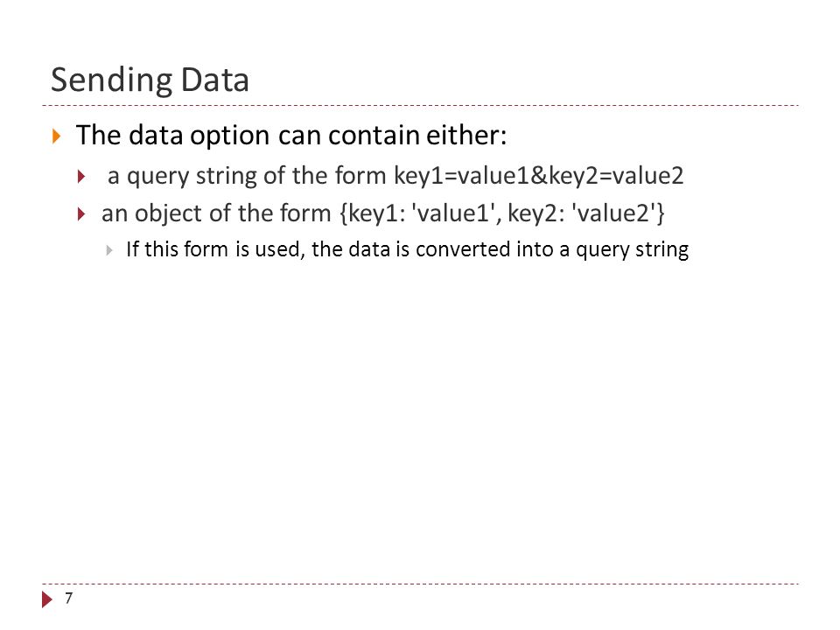
Task: Click 'converted into a query string' text
Action: (x=552, y=249)
